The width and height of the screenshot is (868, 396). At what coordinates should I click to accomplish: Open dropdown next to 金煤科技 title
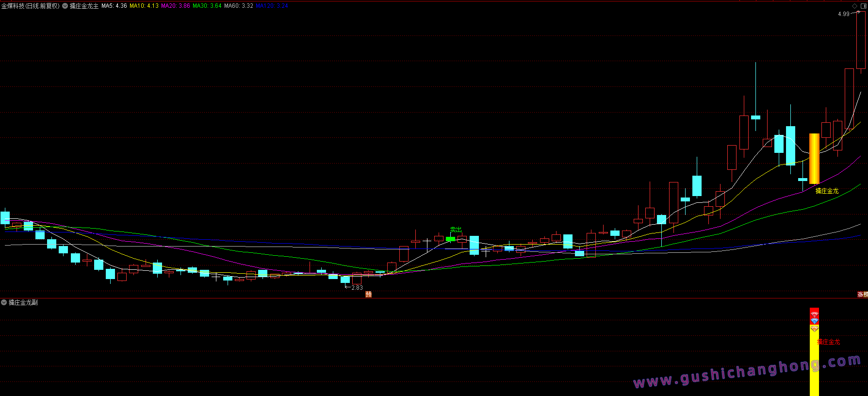click(65, 6)
